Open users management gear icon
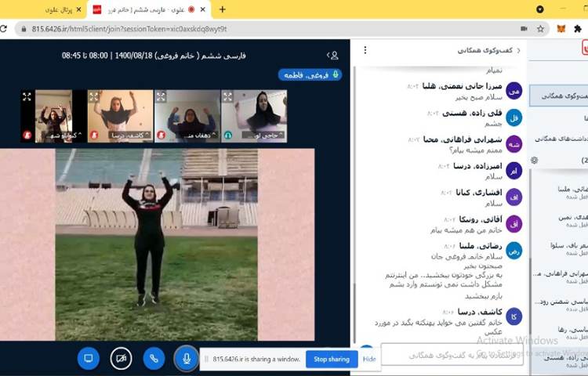Screen dimensions: 588x376 [535, 161]
